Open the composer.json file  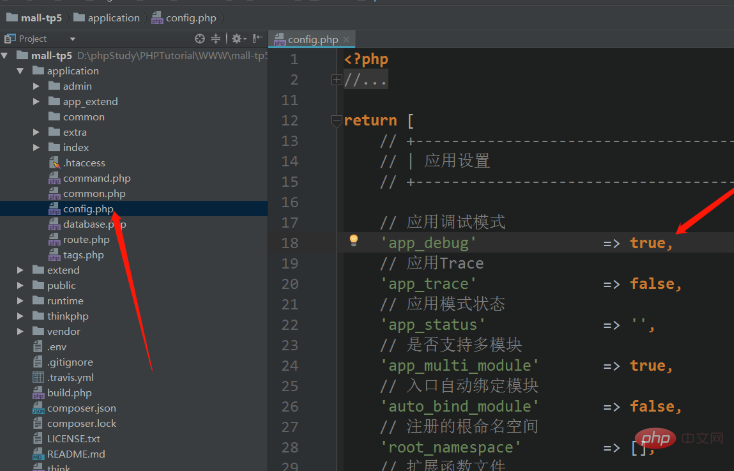(81, 408)
